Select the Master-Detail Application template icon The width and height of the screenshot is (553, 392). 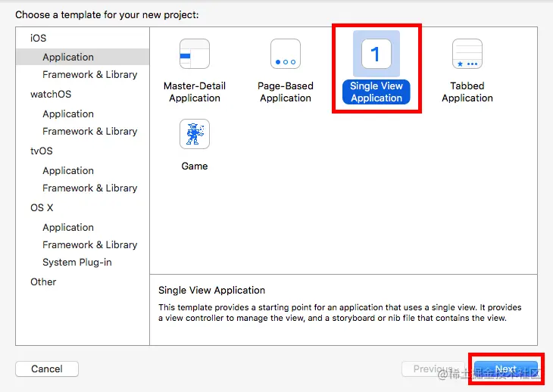(195, 54)
